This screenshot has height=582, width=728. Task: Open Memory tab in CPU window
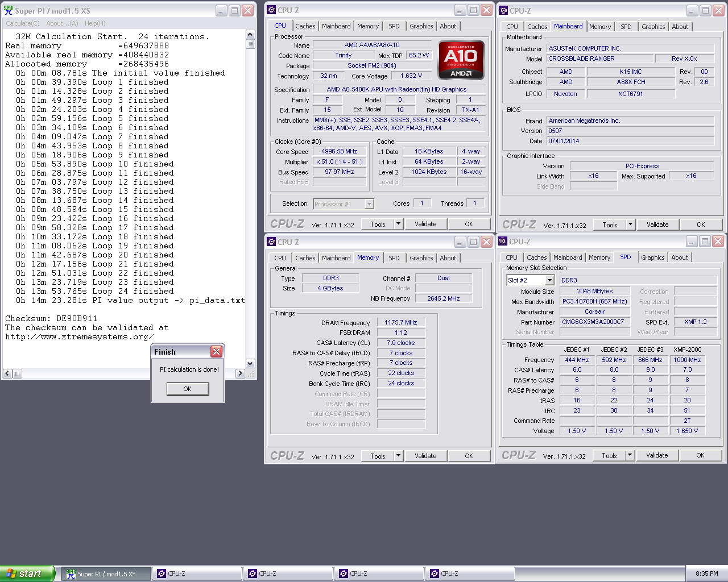click(x=368, y=26)
